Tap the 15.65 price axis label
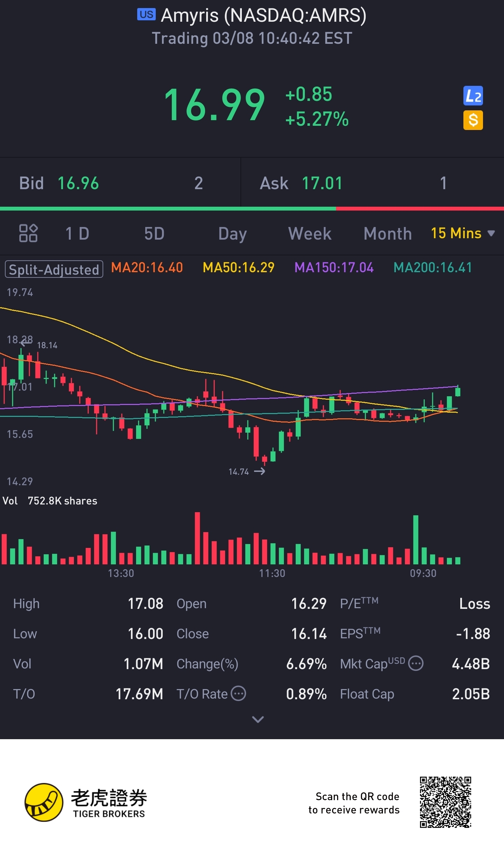This screenshot has width=504, height=866. [20, 434]
